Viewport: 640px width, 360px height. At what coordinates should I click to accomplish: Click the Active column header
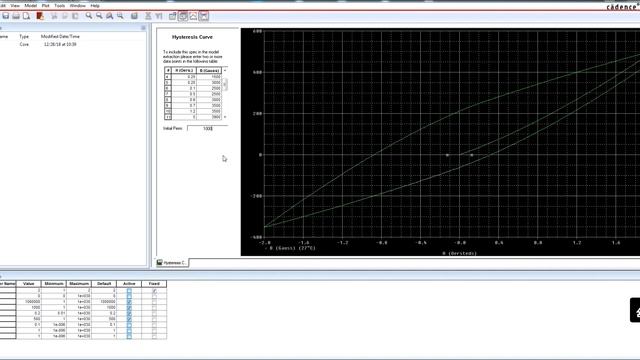(129, 284)
